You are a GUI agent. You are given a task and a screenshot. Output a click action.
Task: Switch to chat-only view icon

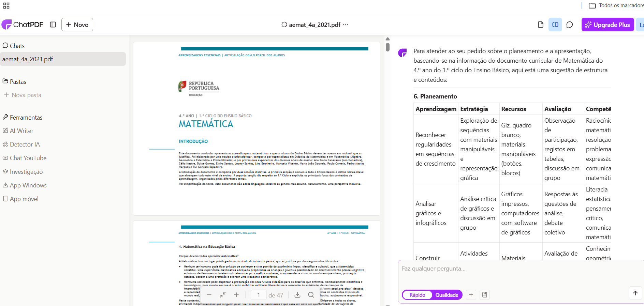click(570, 25)
